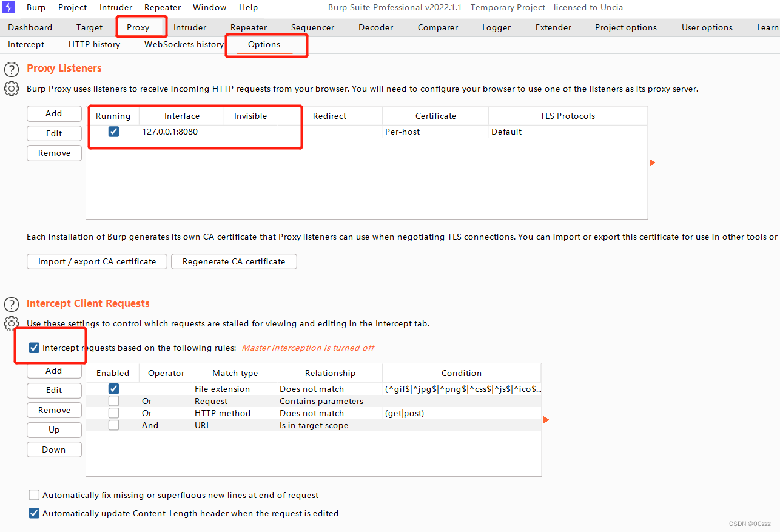Switch to the Dashboard tab
Image resolution: width=780 pixels, height=532 pixels.
click(30, 27)
